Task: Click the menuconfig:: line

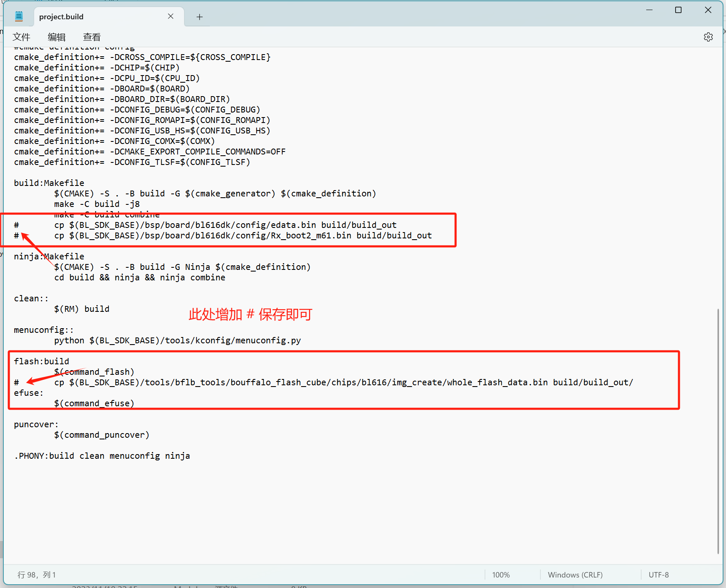Action: pos(44,330)
